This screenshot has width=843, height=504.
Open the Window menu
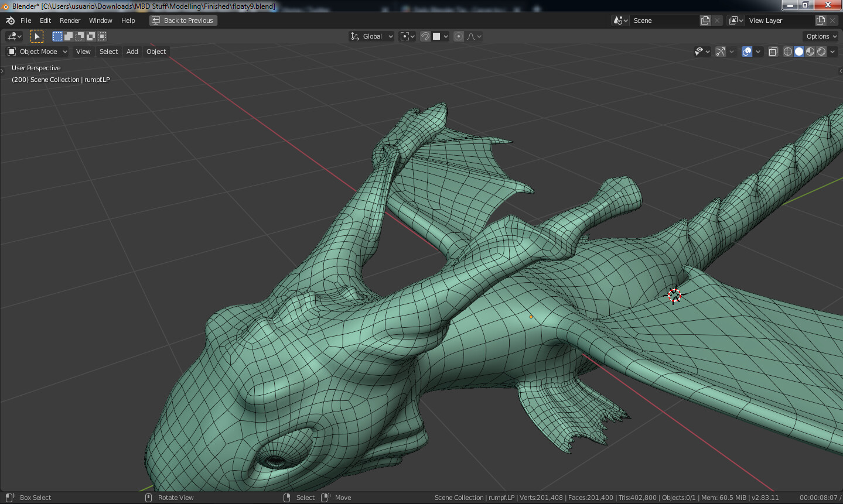[100, 20]
